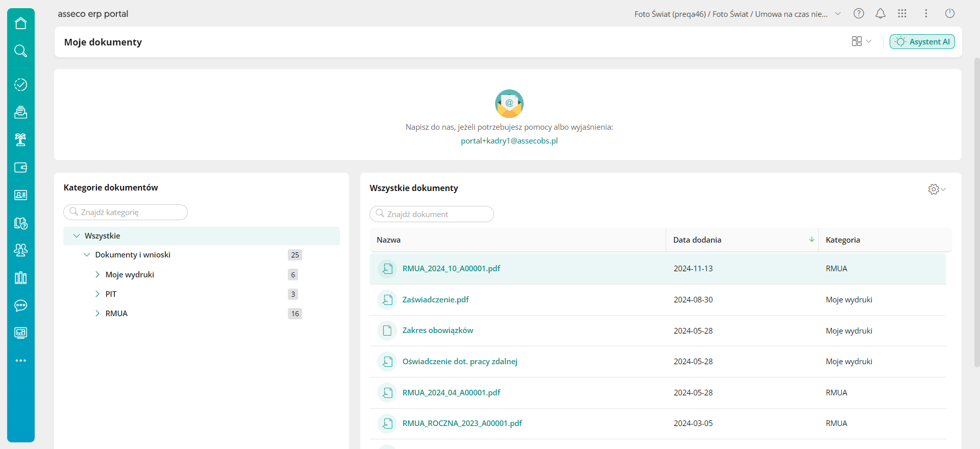Select the Wszystkie category label
Image resolution: width=980 pixels, height=449 pixels.
pos(103,236)
